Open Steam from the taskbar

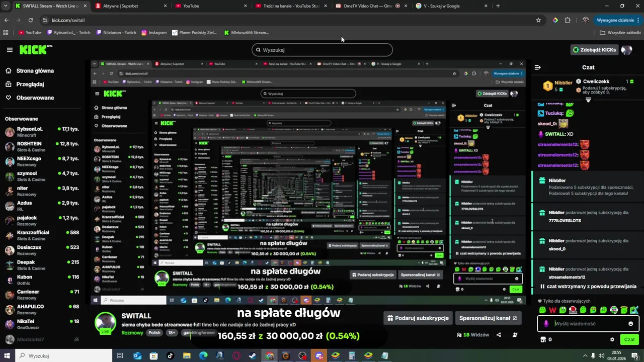point(253,356)
